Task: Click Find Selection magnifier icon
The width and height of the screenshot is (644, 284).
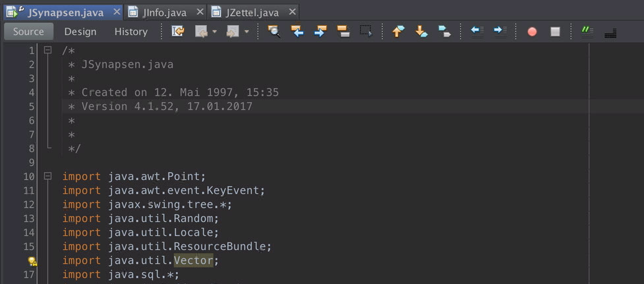Action: 274,32
